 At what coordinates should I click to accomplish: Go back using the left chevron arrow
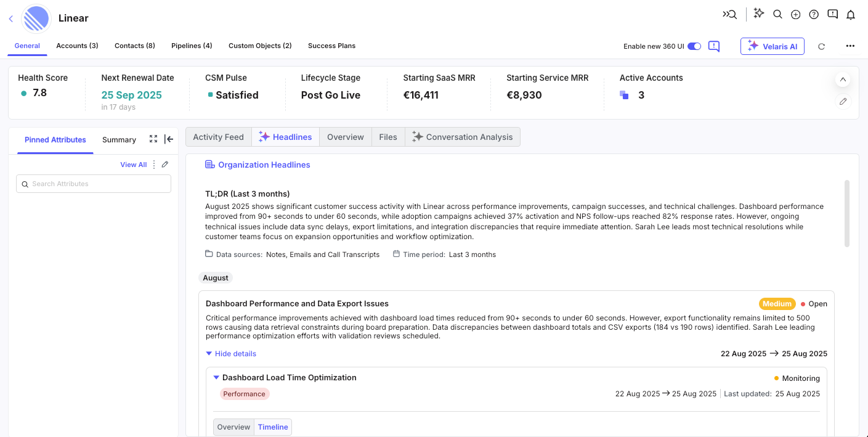point(11,18)
